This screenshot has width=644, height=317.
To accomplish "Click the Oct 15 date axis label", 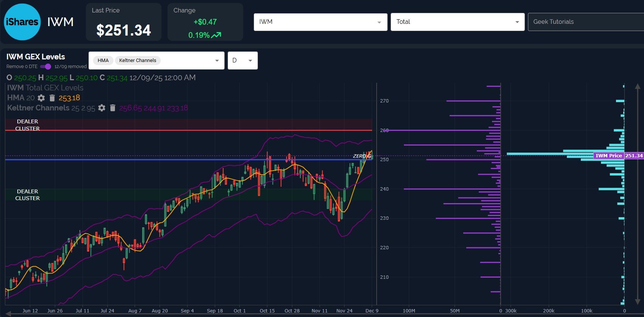I will (267, 311).
